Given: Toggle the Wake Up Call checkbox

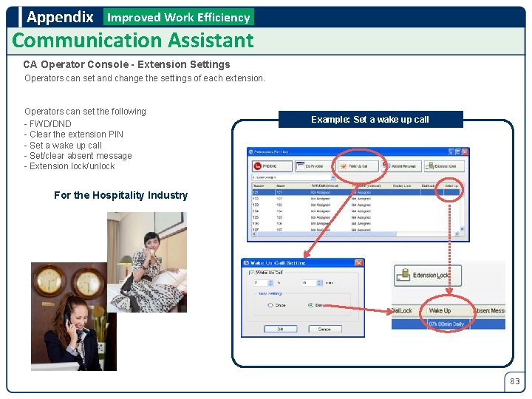Looking at the screenshot, I should [x=251, y=273].
